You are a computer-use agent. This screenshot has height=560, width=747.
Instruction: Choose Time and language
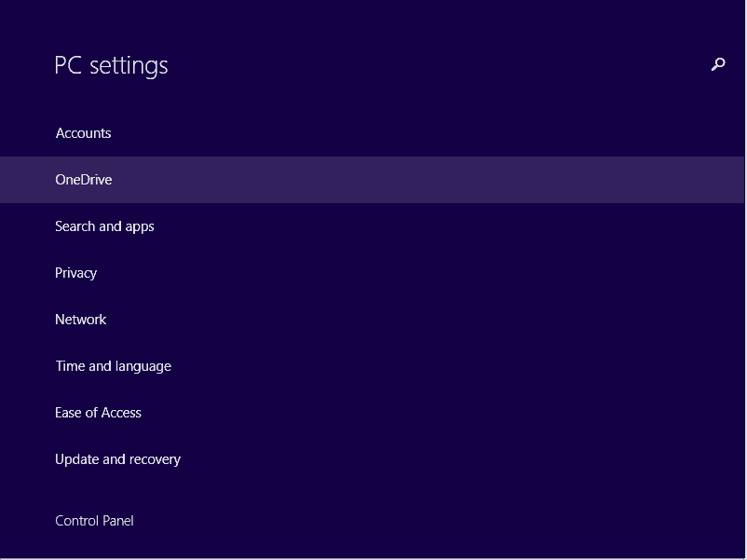click(x=372, y=366)
